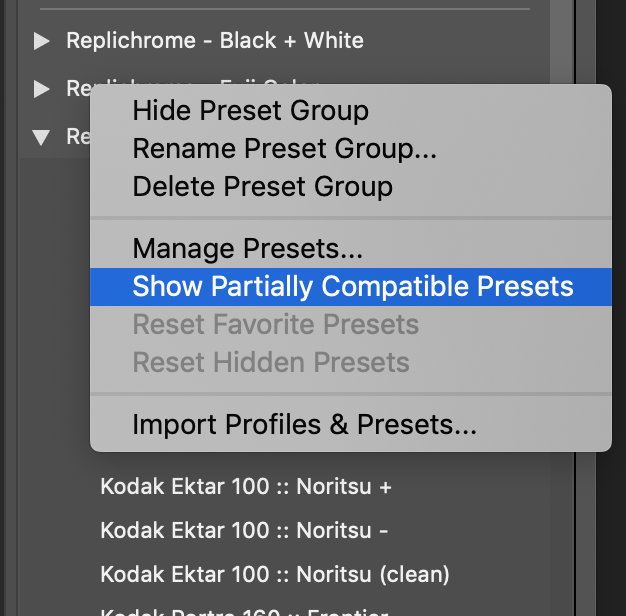Viewport: 626px width, 616px height.
Task: Choose Hide Preset Group
Action: (250, 111)
